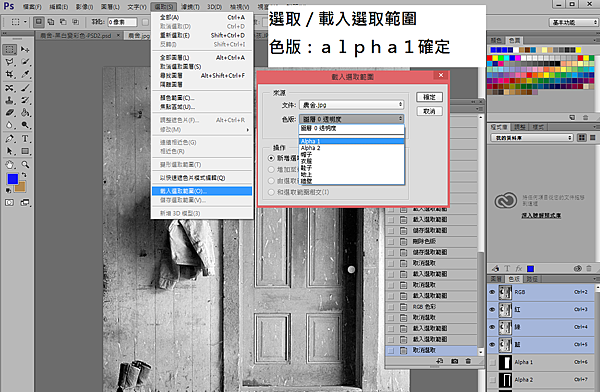Select the Rectangle shape tool
The width and height of the screenshot is (600, 392).
(x=25, y=151)
